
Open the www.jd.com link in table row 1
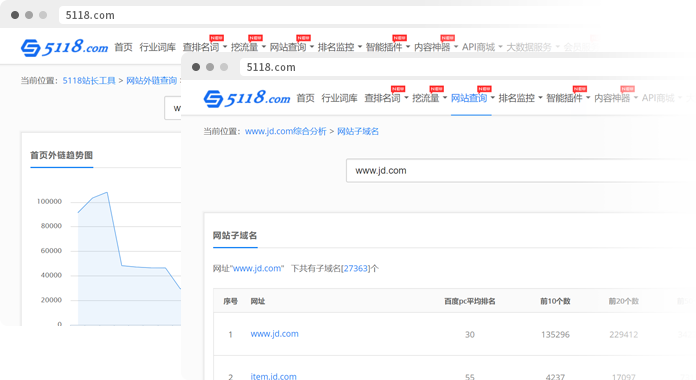(274, 334)
